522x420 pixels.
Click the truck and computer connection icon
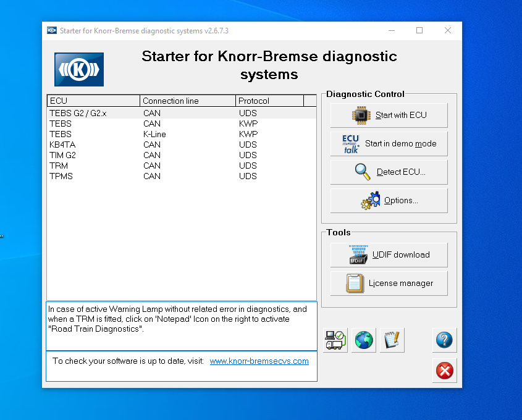[x=335, y=340]
